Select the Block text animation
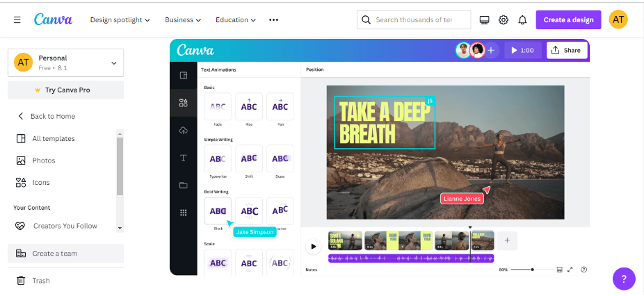Image resolution: width=644 pixels, height=296 pixels. [218, 211]
